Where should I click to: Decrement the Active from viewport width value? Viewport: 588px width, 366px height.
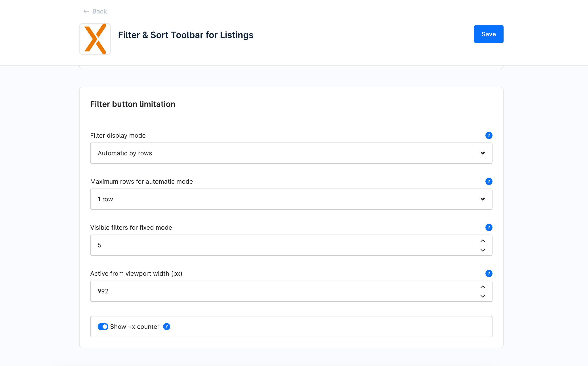click(483, 296)
